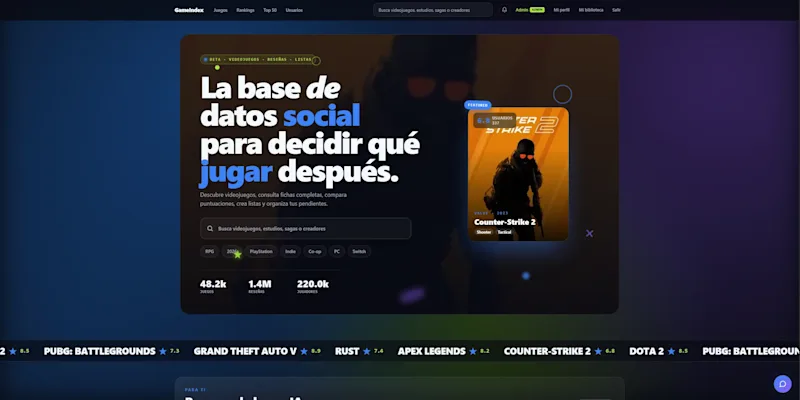The width and height of the screenshot is (800, 400).
Task: Click the star beside Apex Legends rating
Action: [x=473, y=351]
